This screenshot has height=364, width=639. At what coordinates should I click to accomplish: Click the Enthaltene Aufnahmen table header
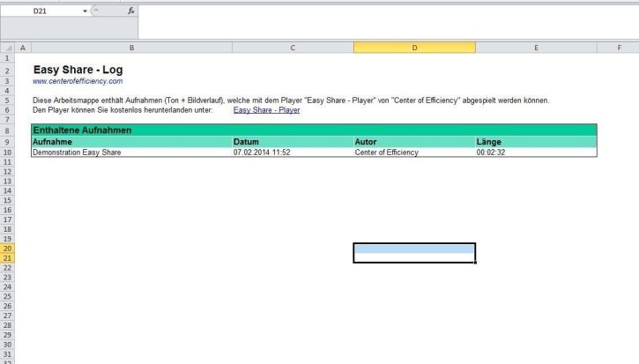[x=314, y=130]
